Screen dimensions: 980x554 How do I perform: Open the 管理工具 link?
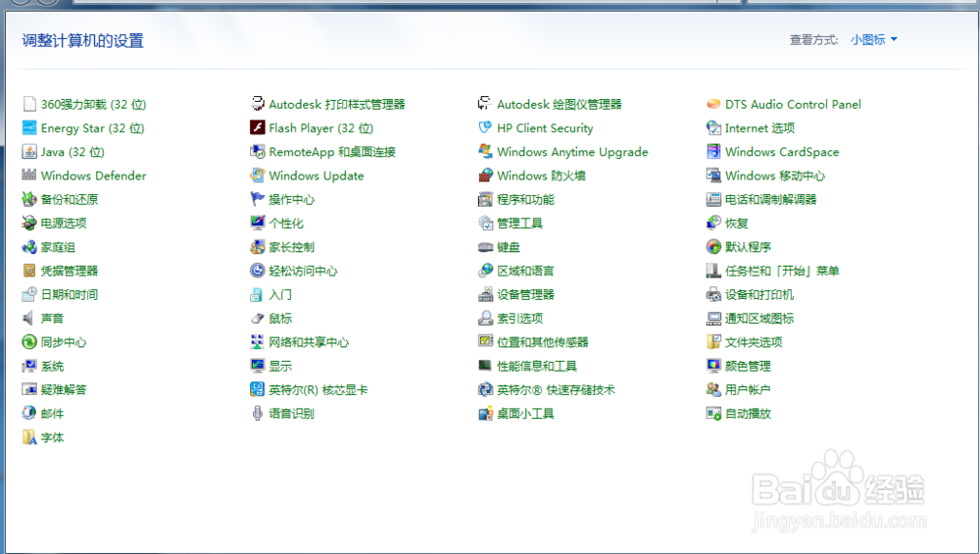click(520, 224)
